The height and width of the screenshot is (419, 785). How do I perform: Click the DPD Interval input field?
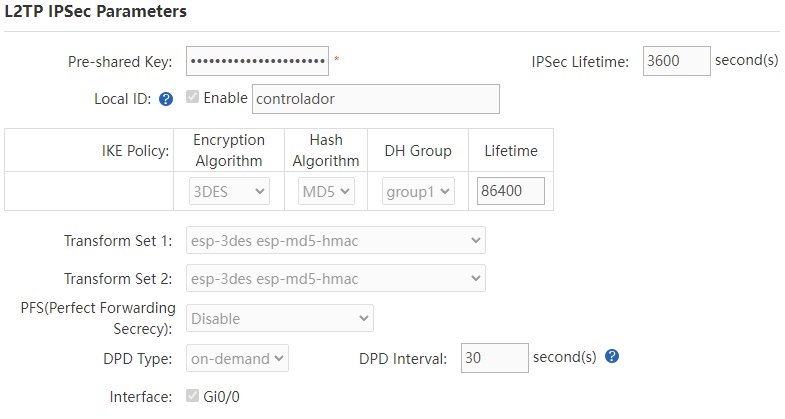(494, 358)
